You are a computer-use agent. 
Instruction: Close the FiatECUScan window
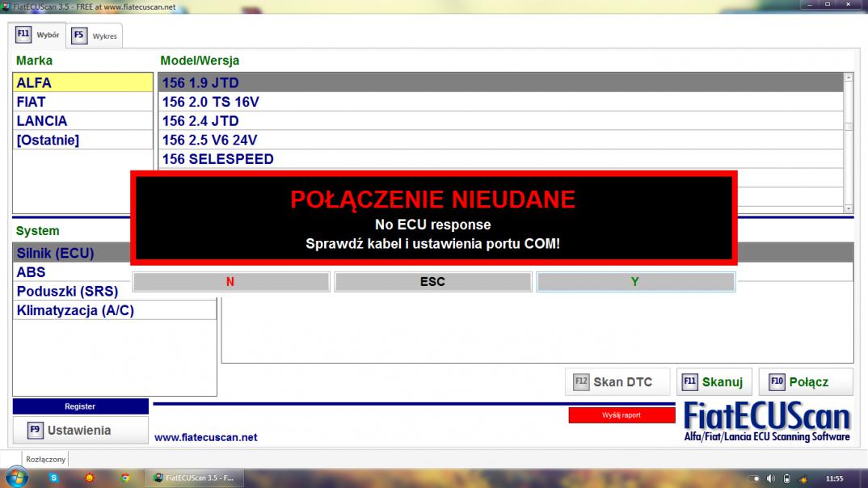tap(848, 4)
